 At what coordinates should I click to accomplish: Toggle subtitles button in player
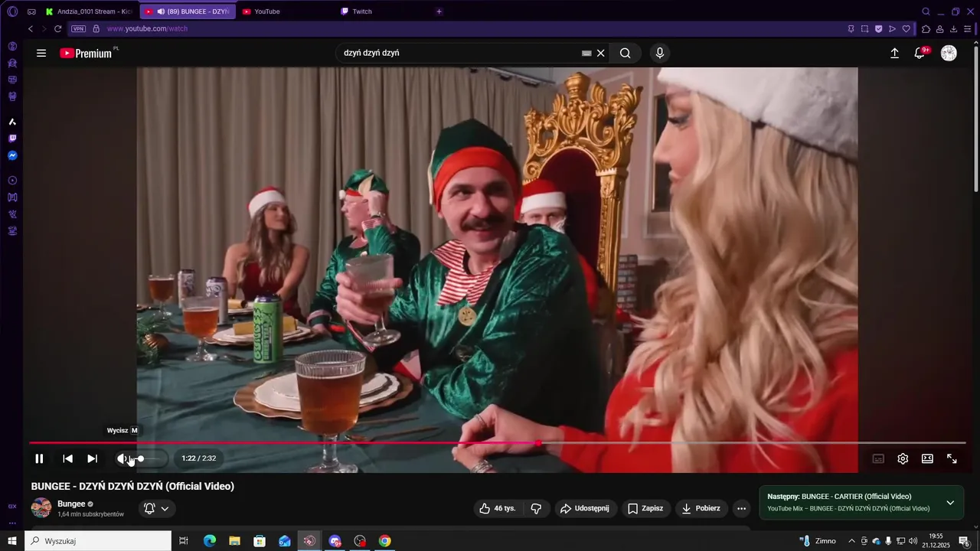[878, 458]
